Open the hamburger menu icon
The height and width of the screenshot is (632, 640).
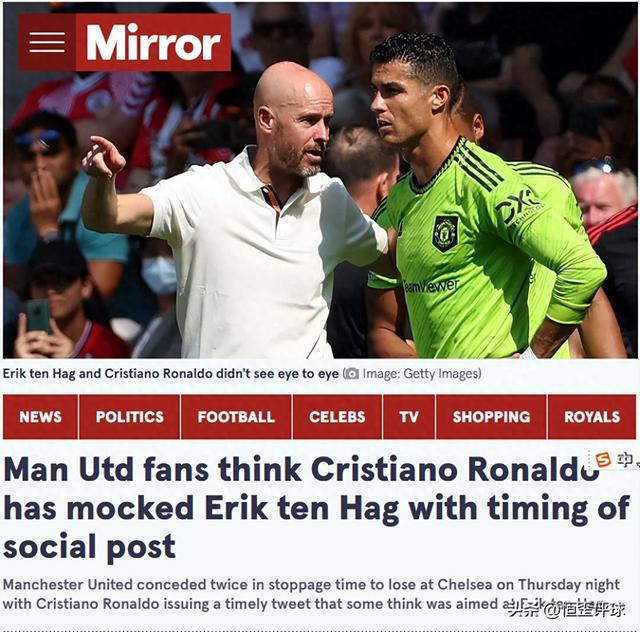tap(47, 42)
